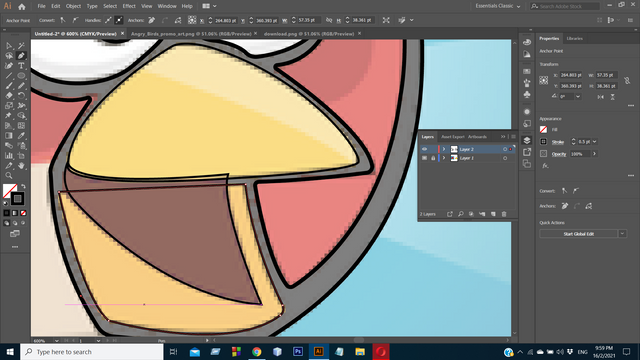Expand the locked second layer's arrow
This screenshot has width=640, height=360.
(444, 158)
